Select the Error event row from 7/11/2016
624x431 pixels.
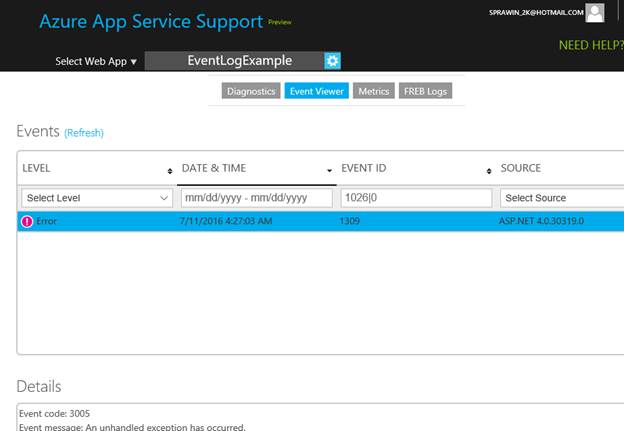tap(320, 221)
